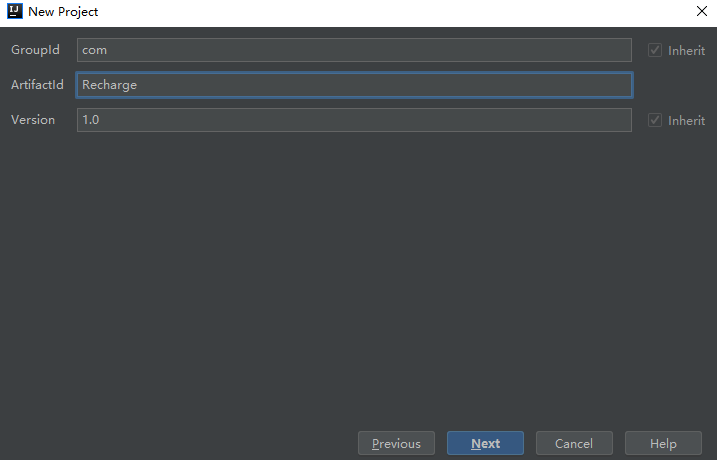717x460 pixels.
Task: Click the ArtifactId label
Action: 38,85
